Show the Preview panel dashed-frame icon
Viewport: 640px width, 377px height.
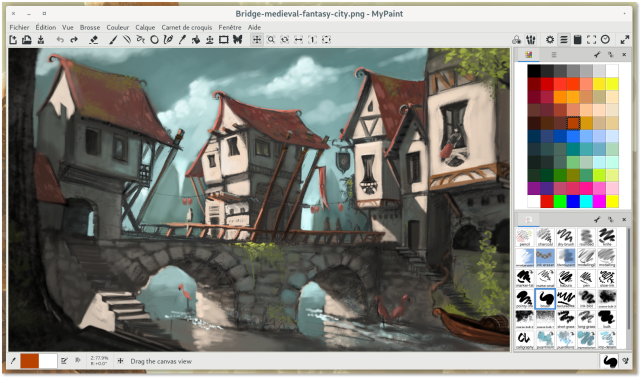[591, 40]
